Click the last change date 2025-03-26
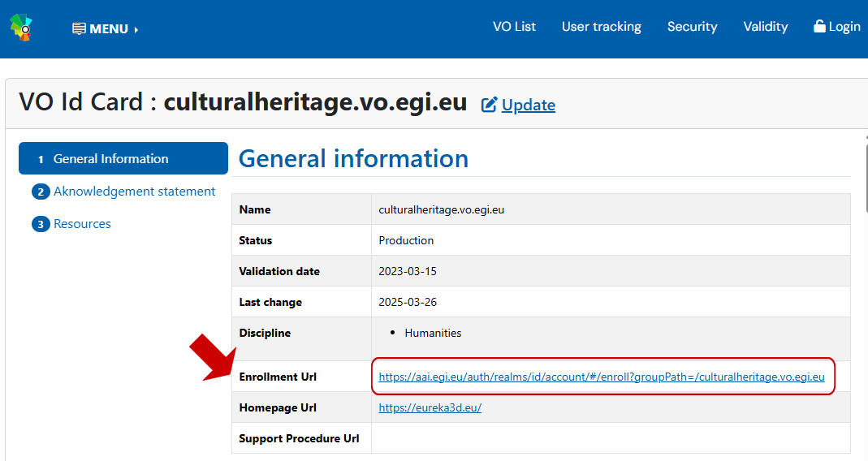Screen dimensions: 868x461 (408, 302)
